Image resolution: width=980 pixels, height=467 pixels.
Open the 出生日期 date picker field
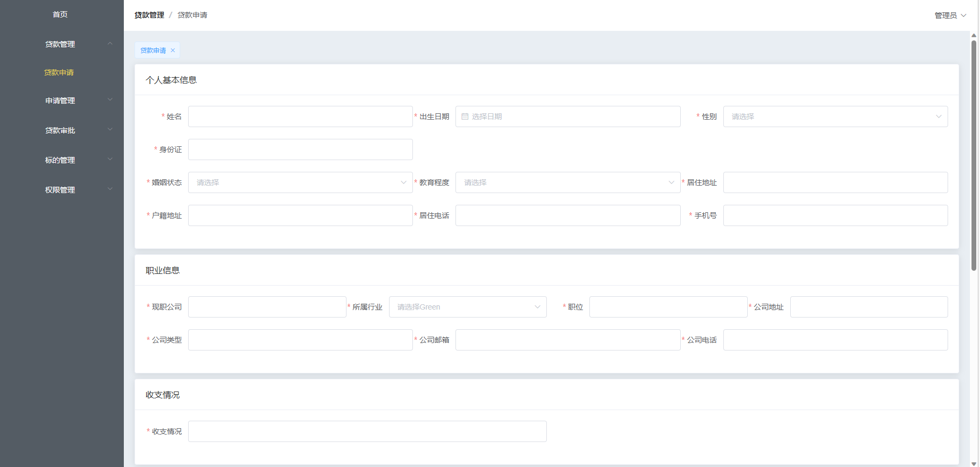(568, 116)
